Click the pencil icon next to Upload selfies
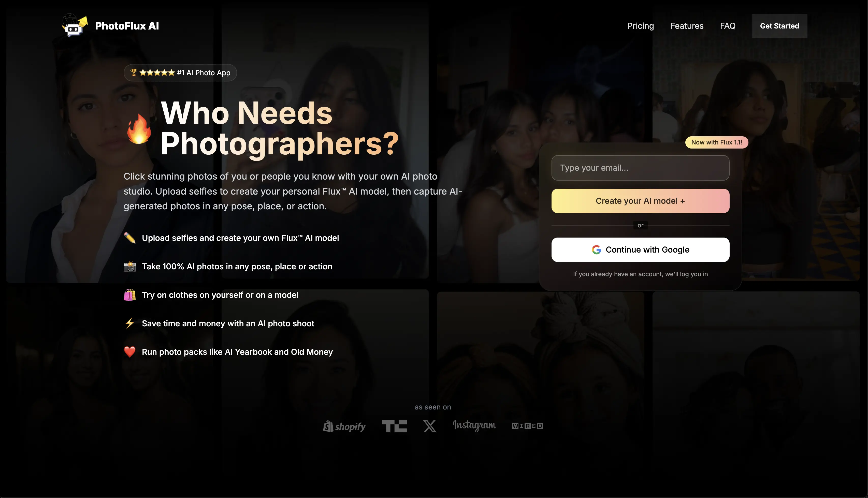 (130, 238)
